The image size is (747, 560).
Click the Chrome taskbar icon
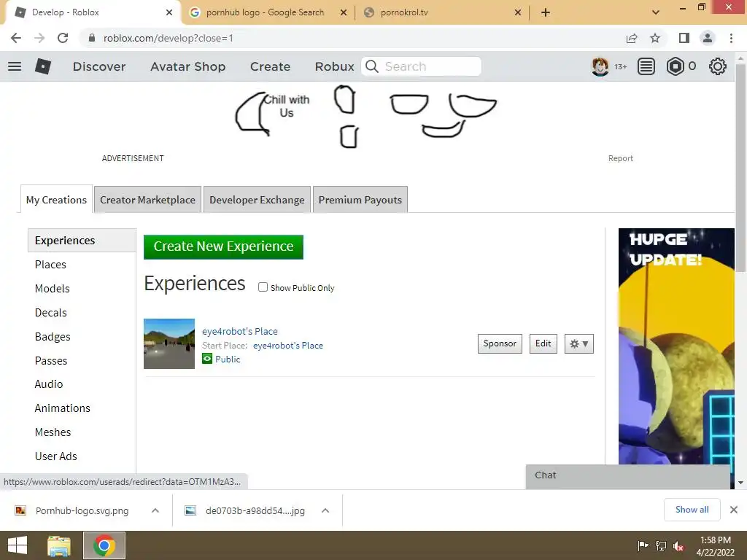[104, 545]
